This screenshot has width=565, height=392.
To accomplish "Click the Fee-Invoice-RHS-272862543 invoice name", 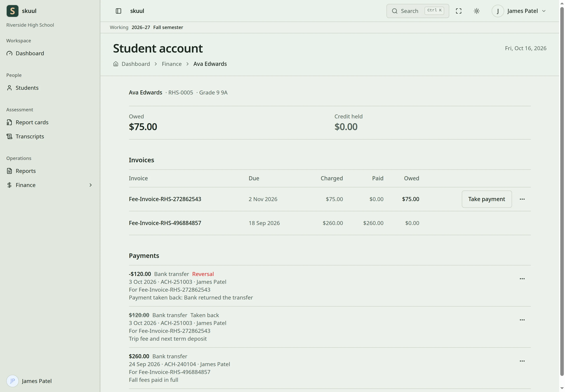I will [165, 199].
